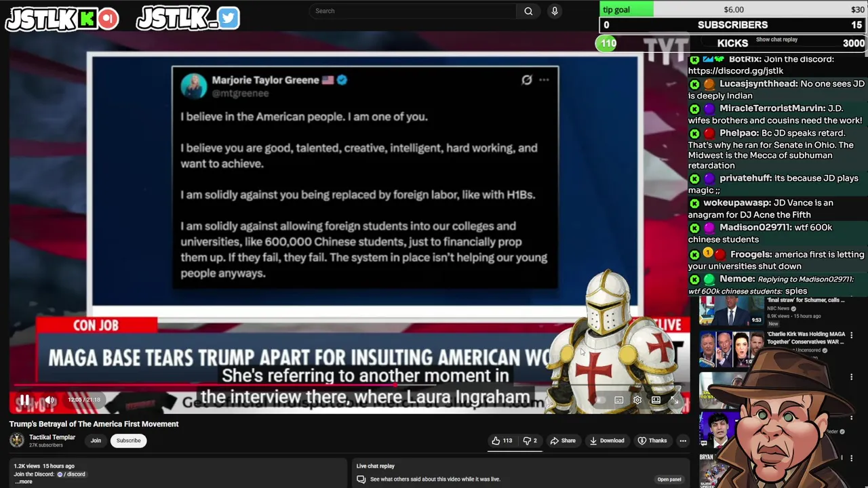The height and width of the screenshot is (488, 868).
Task: Open more actions menu beside Thanks
Action: 683,441
